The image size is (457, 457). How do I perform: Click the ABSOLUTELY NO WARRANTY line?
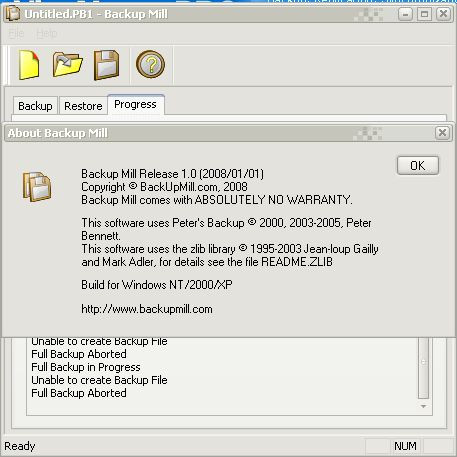(x=217, y=200)
